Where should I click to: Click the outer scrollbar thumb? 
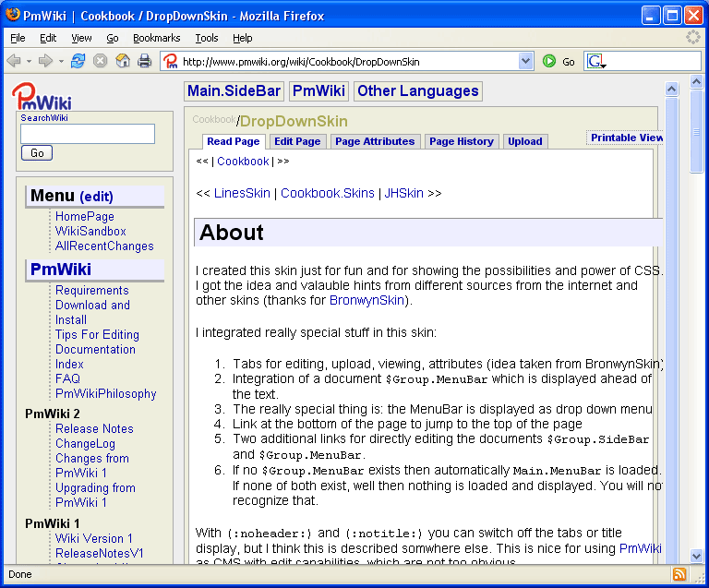696,131
